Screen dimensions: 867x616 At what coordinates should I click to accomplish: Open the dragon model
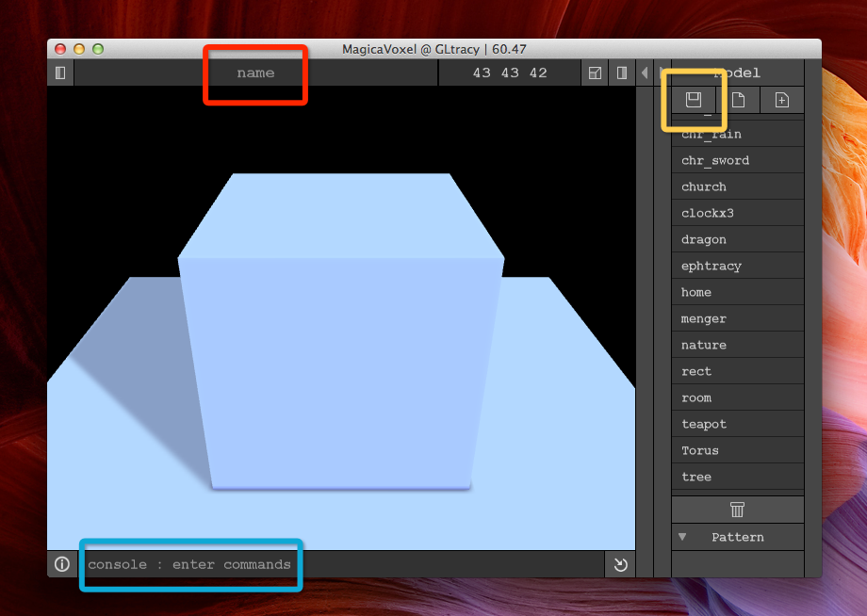point(738,239)
